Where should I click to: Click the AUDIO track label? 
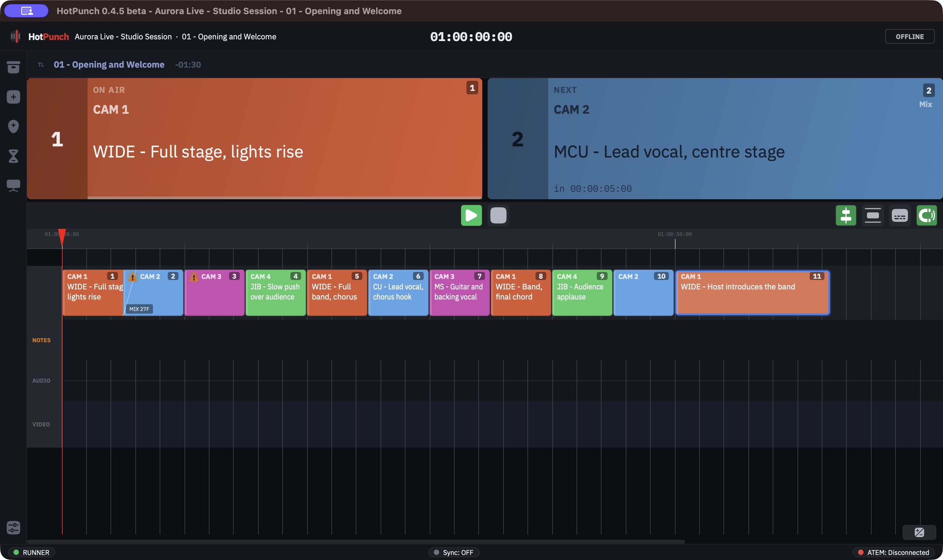(x=41, y=381)
